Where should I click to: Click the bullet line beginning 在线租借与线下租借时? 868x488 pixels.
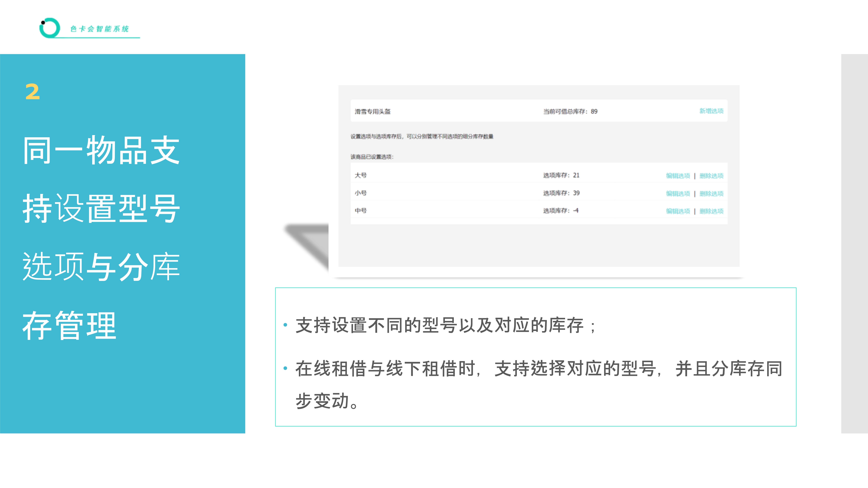point(539,368)
